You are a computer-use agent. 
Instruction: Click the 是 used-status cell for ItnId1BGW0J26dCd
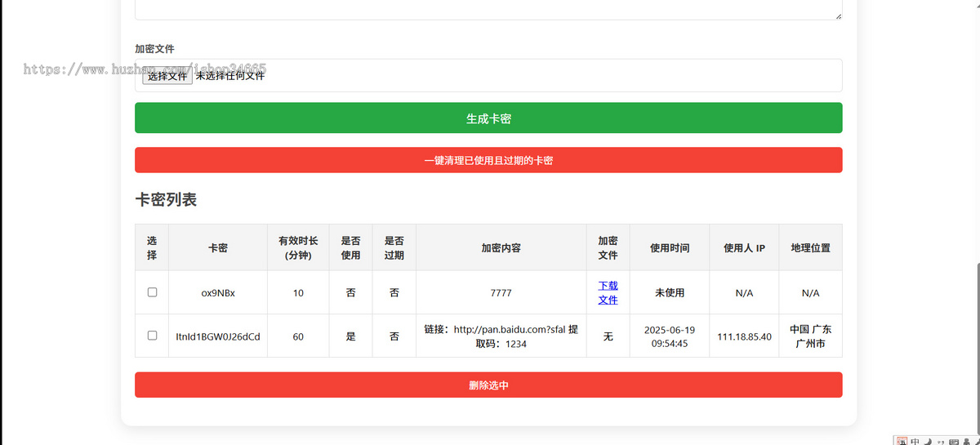click(x=351, y=336)
